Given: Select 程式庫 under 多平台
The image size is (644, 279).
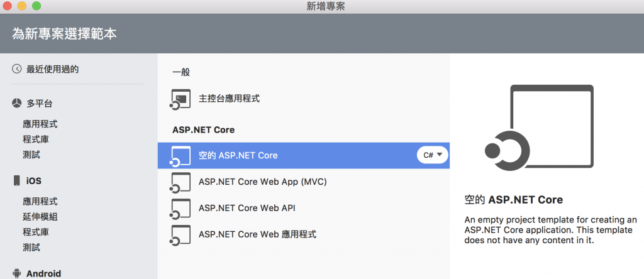Looking at the screenshot, I should [36, 139].
